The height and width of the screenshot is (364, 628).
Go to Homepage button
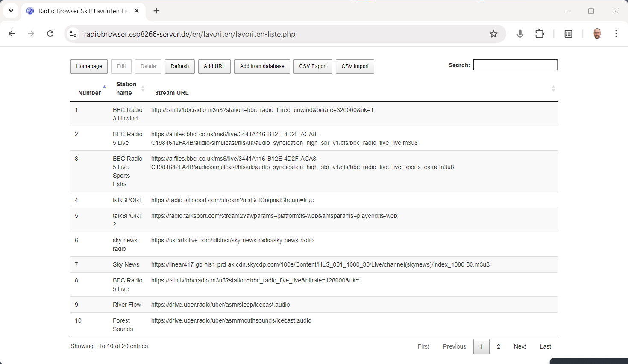coord(89,66)
